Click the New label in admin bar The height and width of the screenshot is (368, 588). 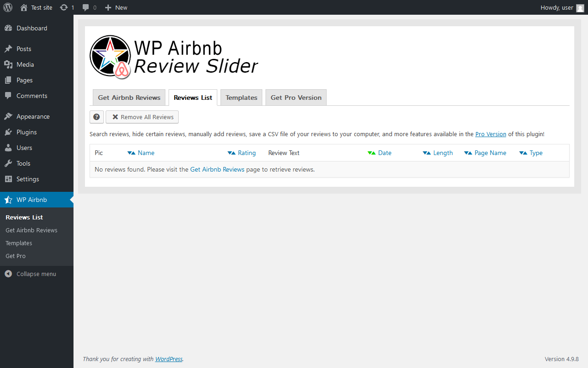121,7
